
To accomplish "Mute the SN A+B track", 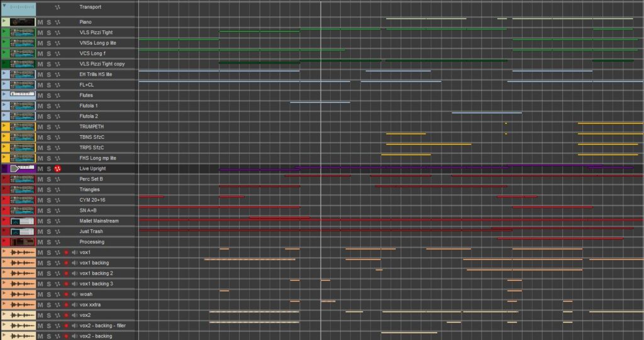I will (40, 211).
